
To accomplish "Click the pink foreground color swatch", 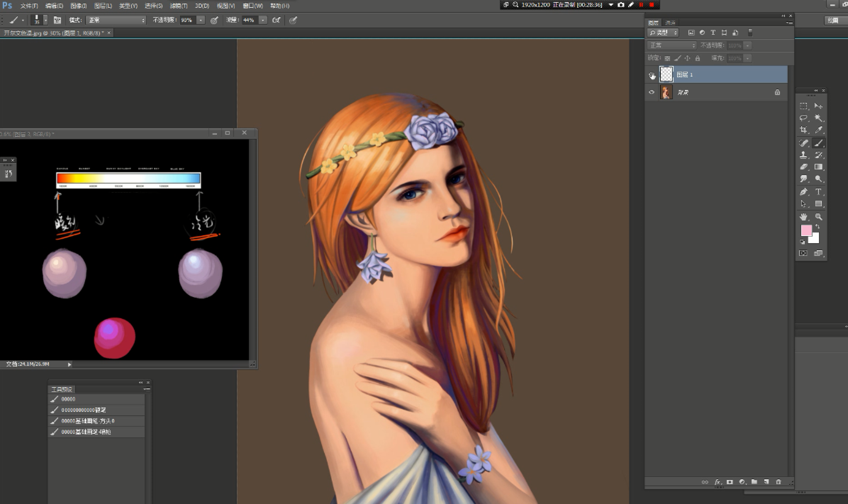I will [x=806, y=230].
